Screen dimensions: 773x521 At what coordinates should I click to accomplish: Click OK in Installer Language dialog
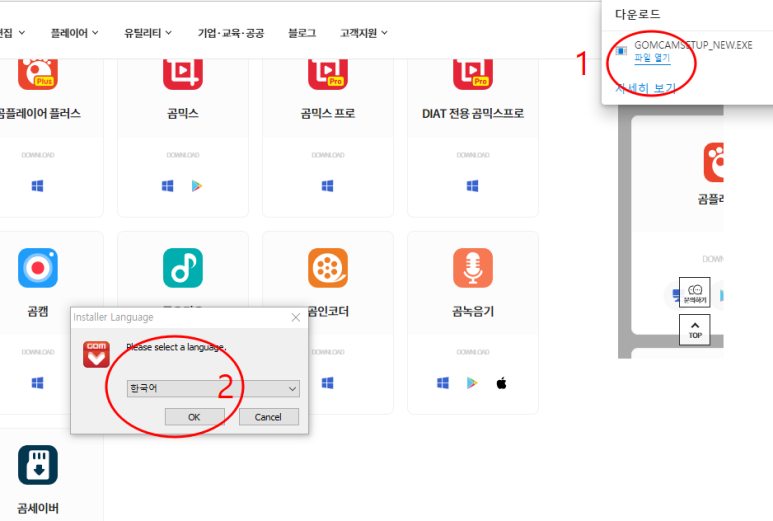tap(194, 417)
